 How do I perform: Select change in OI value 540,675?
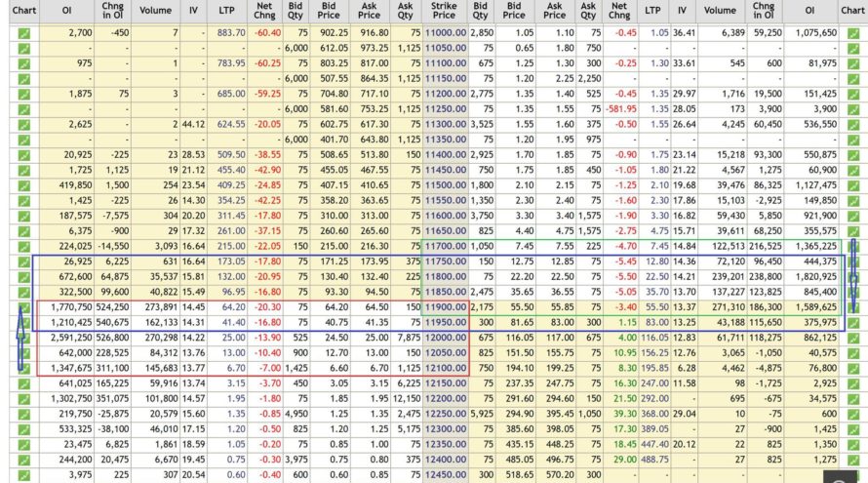tap(112, 322)
